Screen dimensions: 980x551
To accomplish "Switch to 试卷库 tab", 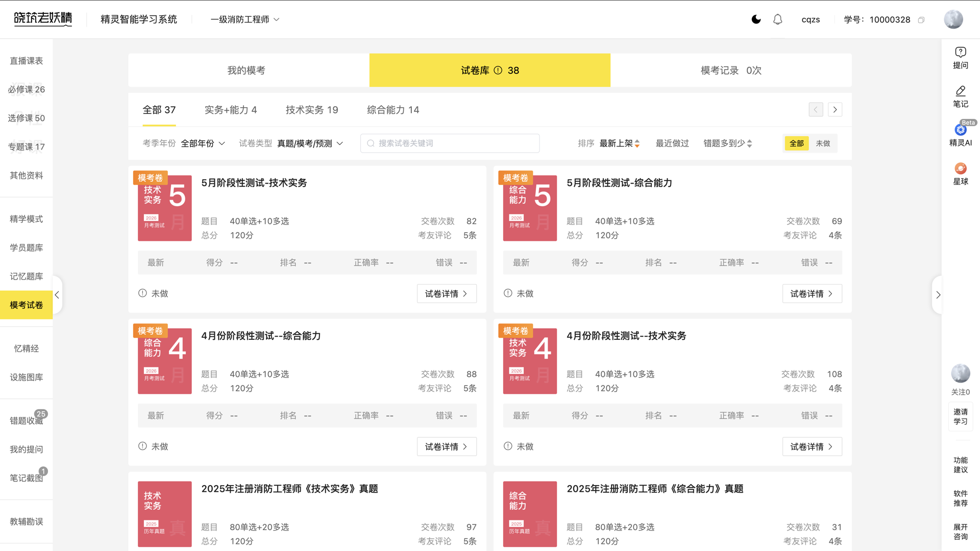I will tap(490, 70).
